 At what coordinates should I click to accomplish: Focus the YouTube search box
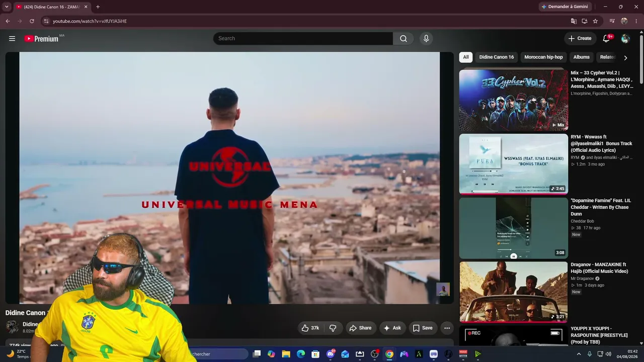[x=303, y=39]
